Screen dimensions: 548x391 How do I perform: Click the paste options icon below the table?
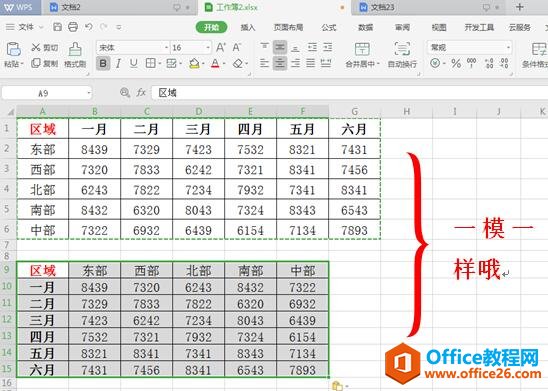coord(338,386)
